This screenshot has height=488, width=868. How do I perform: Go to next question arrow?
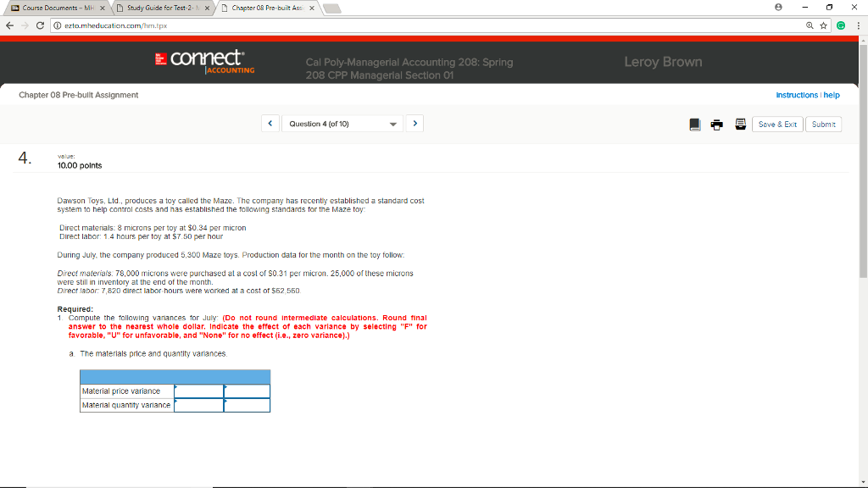pos(415,124)
